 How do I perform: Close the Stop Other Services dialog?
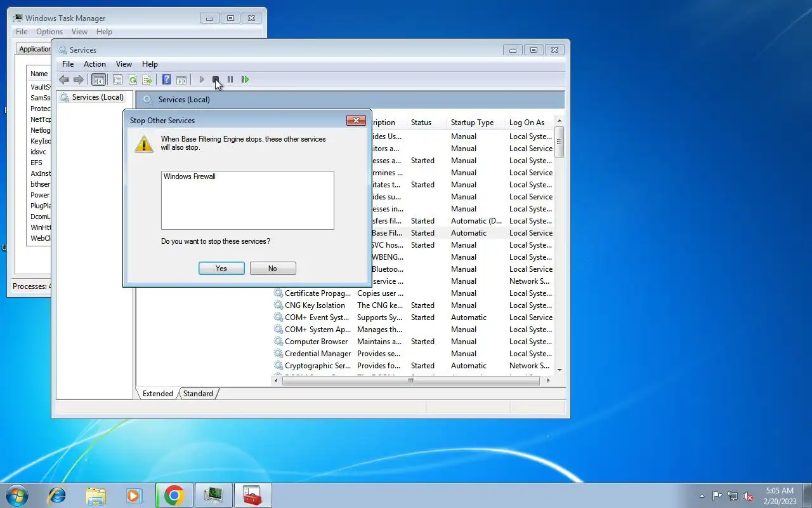(x=356, y=121)
